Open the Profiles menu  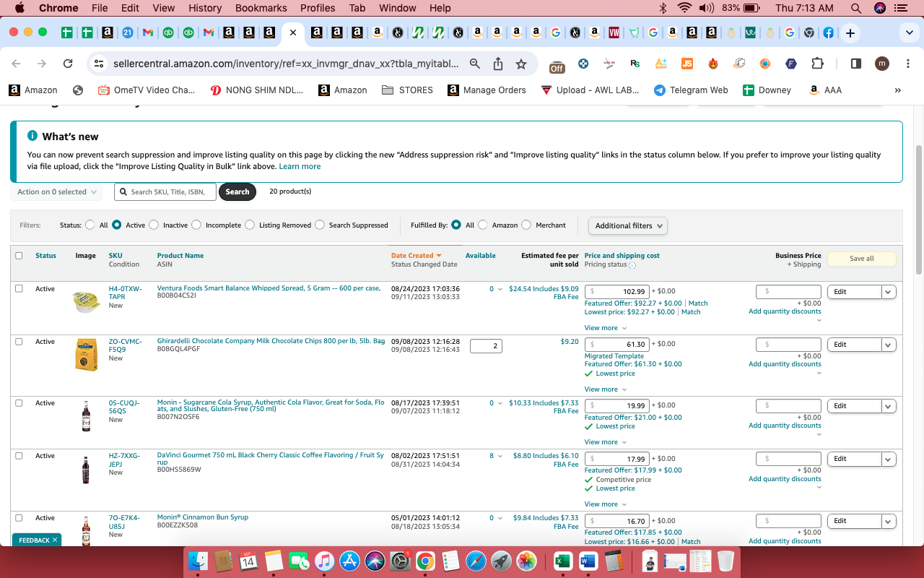pos(318,8)
